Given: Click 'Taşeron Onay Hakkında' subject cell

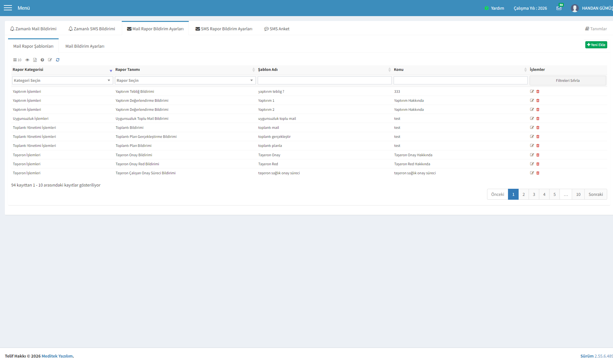Looking at the screenshot, I should point(413,155).
